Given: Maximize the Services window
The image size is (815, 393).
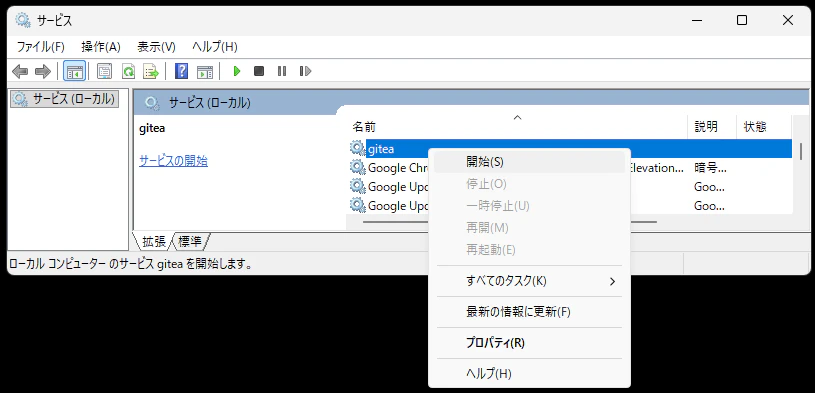Looking at the screenshot, I should 742,20.
